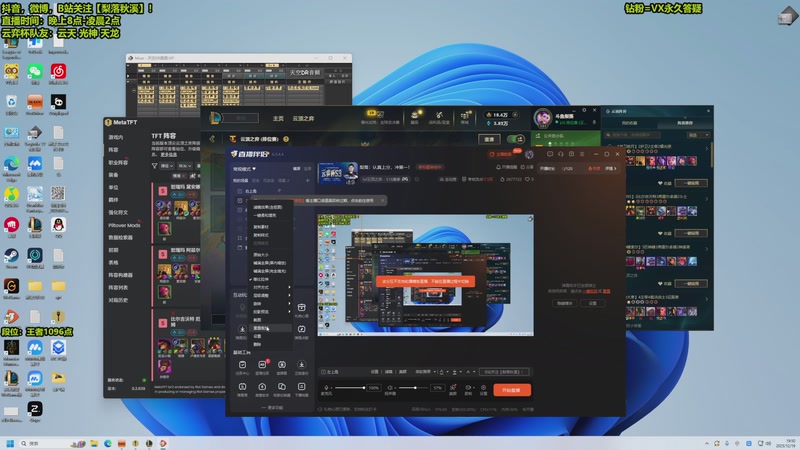
Task: Click the search field in the 云顶阵容 panel
Action: [633, 135]
